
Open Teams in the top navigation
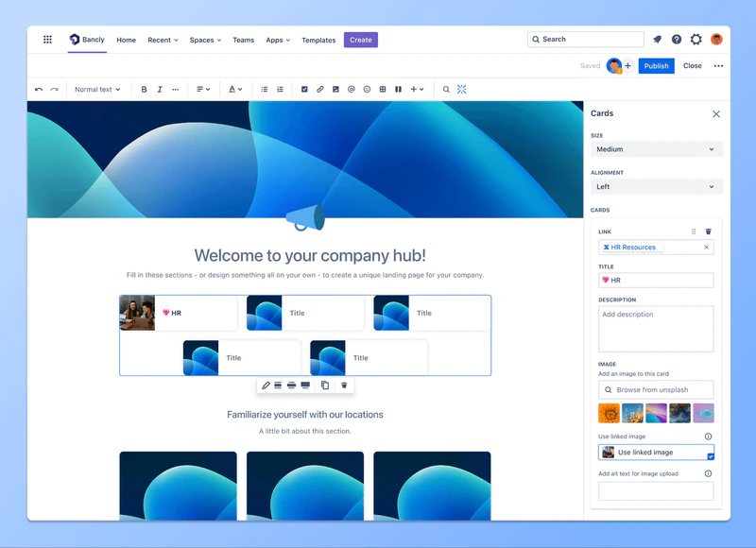coord(244,40)
